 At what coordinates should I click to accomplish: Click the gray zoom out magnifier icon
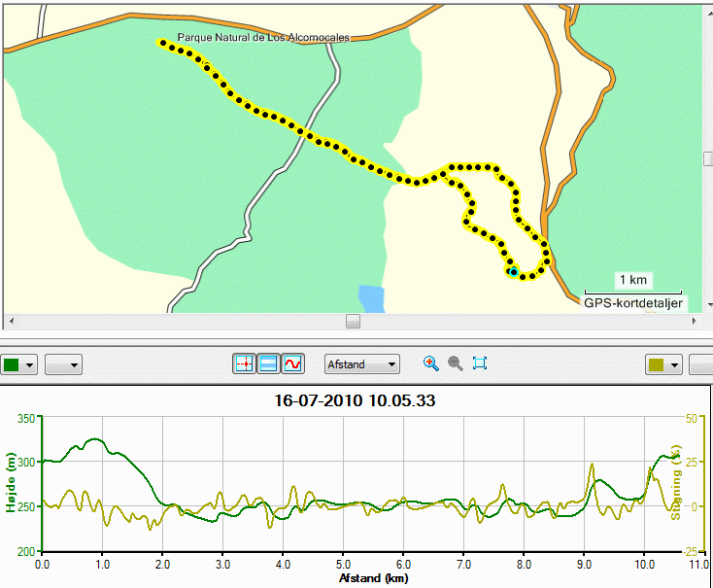pos(456,363)
